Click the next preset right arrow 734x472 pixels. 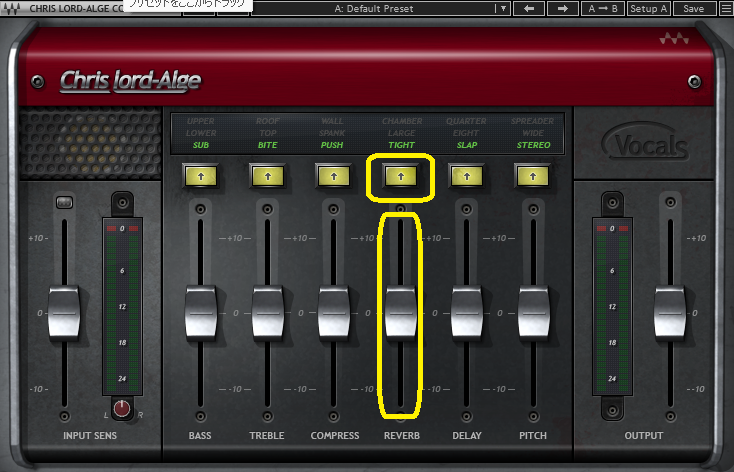pyautogui.click(x=563, y=8)
